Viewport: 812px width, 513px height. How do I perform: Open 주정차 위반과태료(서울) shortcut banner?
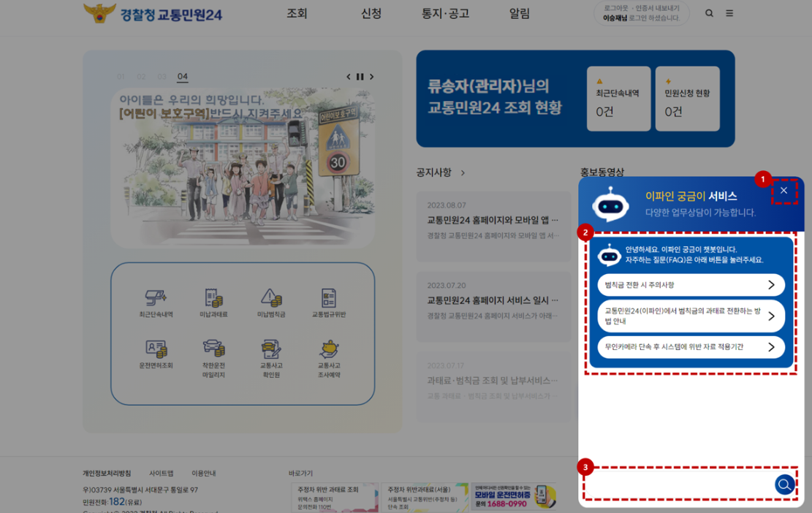(x=425, y=498)
